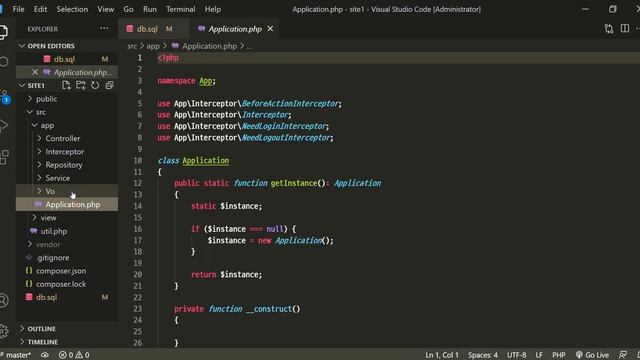Open Source Control view with badge

click(x=4, y=96)
